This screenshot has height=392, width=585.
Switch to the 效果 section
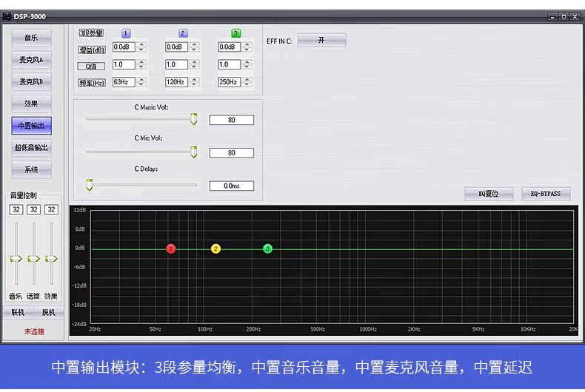[31, 104]
